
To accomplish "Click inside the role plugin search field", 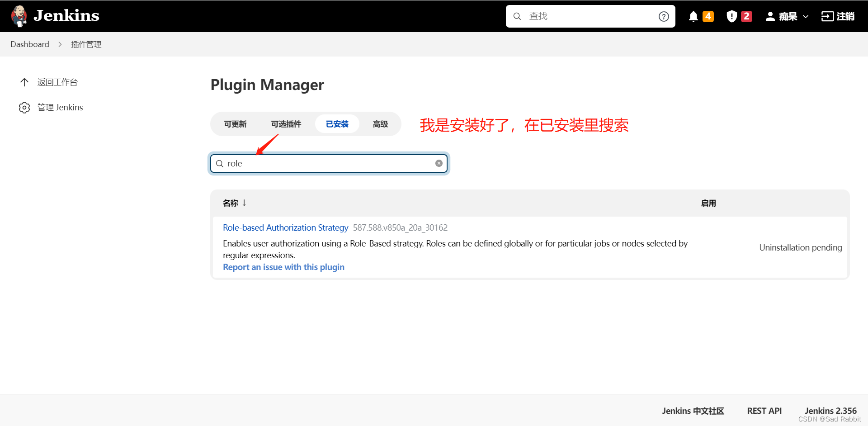I will 325,163.
